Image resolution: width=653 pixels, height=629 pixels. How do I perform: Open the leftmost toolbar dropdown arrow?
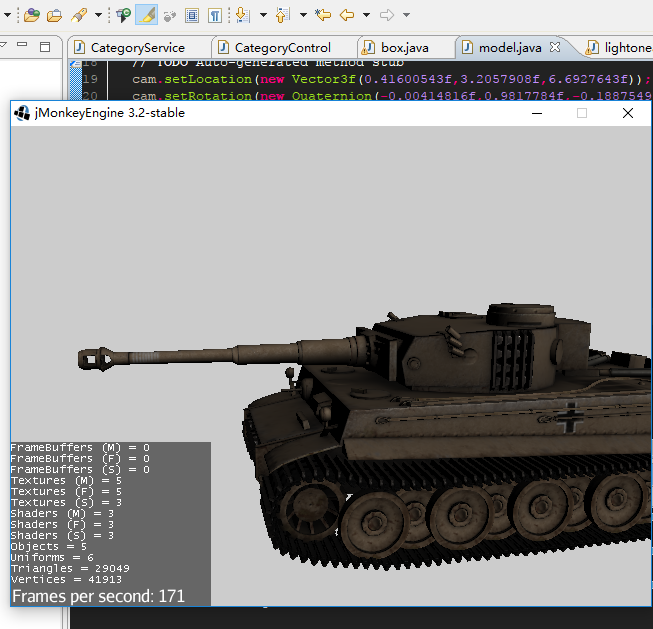(7, 15)
